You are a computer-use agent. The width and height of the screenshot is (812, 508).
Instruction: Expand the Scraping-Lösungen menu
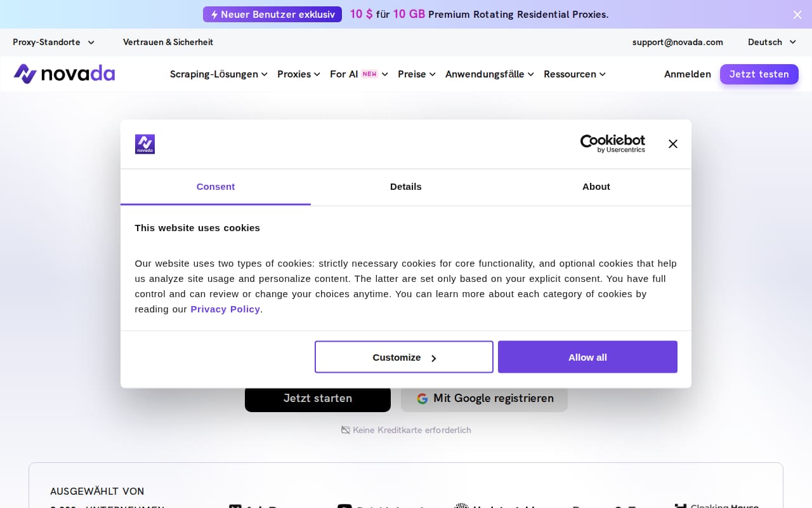coord(218,74)
